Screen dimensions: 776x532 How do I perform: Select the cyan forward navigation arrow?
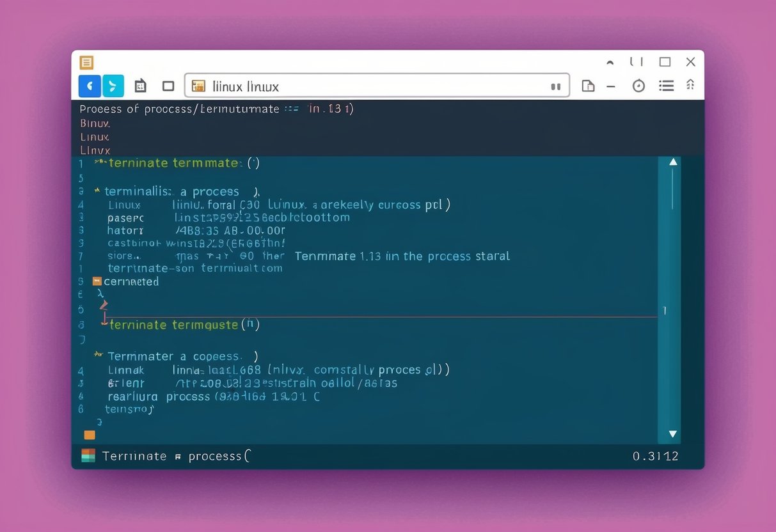coord(113,86)
